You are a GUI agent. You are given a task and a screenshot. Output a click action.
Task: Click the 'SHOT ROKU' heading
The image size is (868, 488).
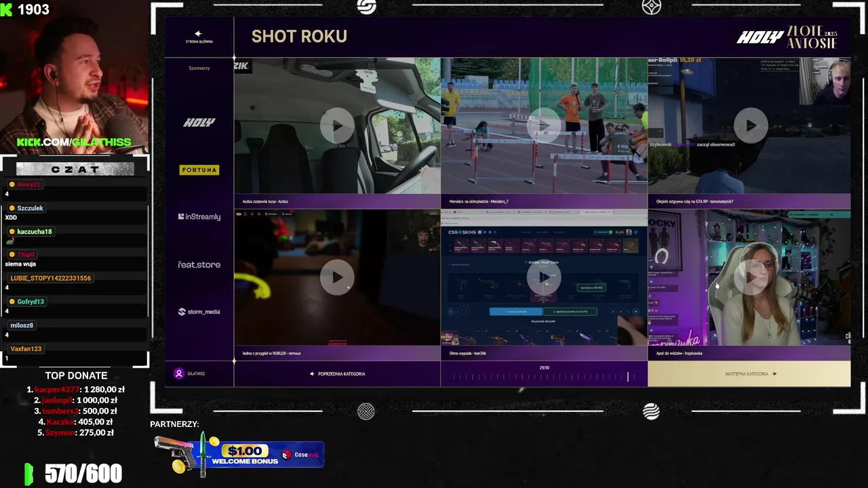299,37
